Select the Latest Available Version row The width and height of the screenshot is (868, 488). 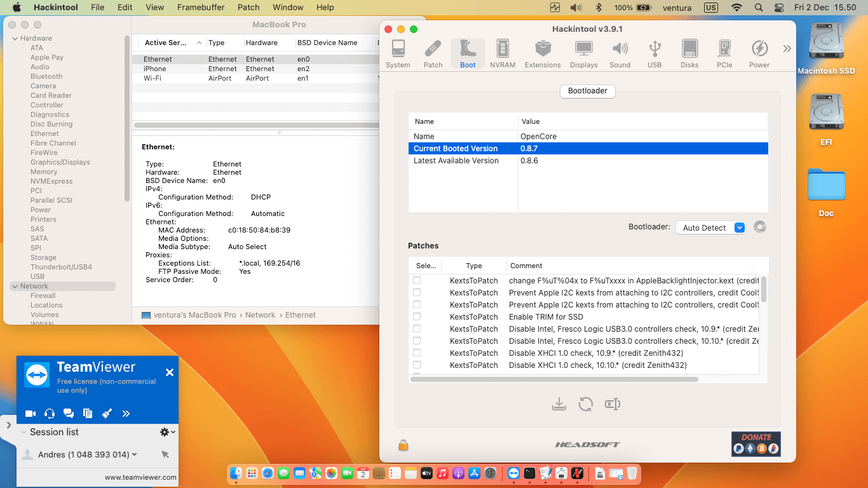(588, 161)
